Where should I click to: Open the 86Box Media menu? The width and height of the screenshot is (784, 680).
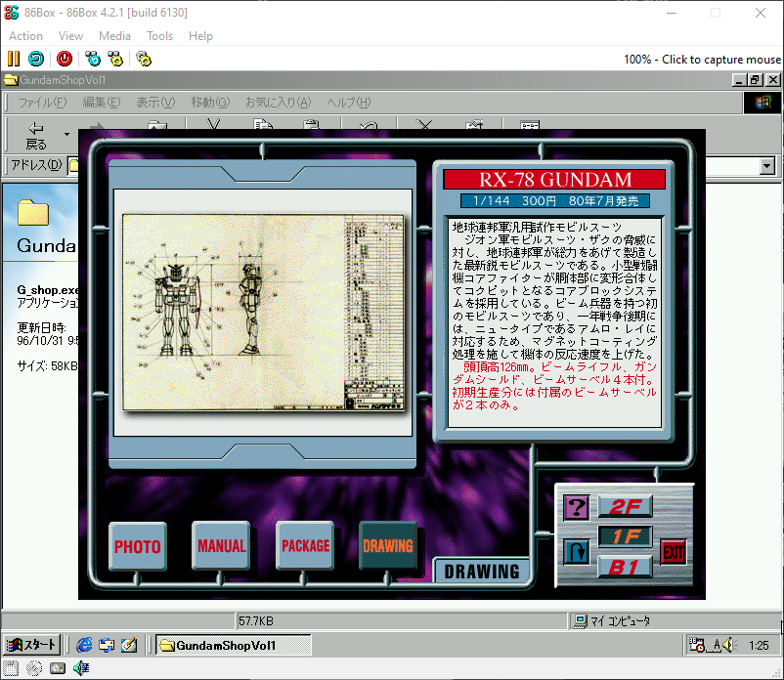click(x=114, y=36)
